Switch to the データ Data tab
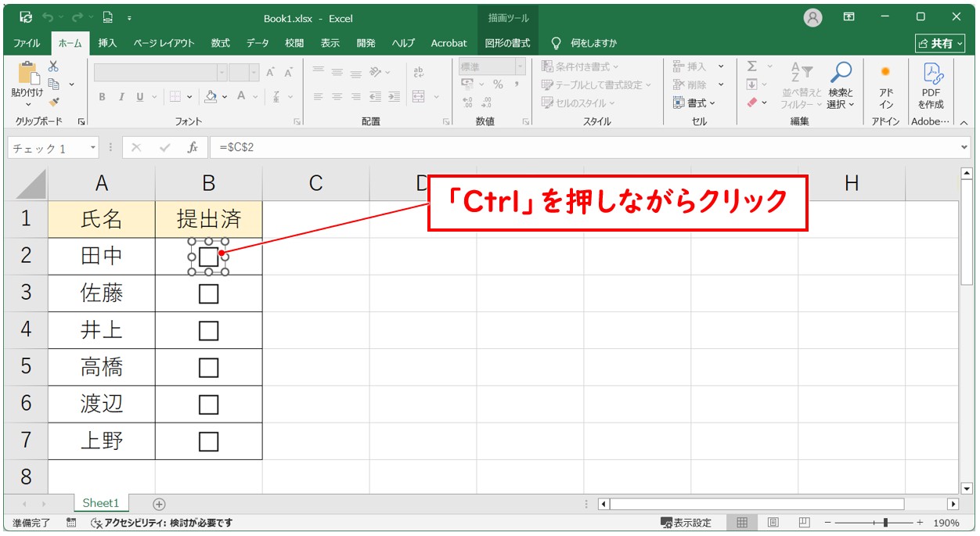Image resolution: width=980 pixels, height=536 pixels. point(258,43)
